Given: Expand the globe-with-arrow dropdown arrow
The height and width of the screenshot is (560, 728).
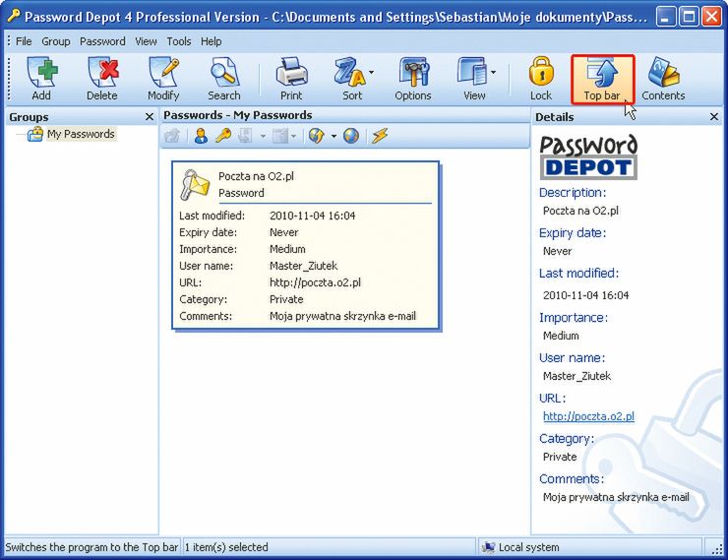Looking at the screenshot, I should pyautogui.click(x=334, y=137).
